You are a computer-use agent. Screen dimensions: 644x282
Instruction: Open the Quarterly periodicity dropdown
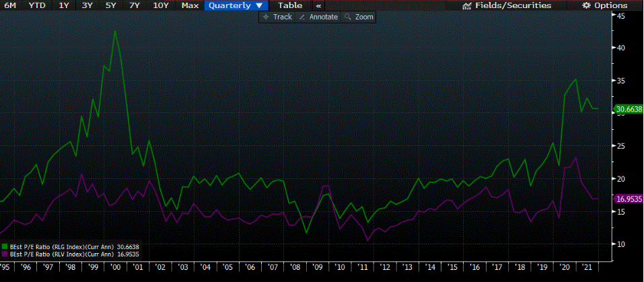click(235, 5)
